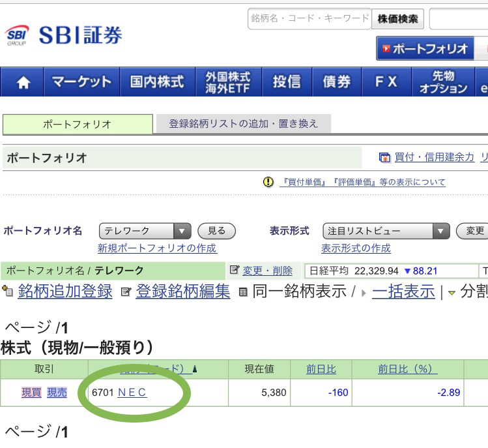Open 『買付単価』『評価単価』等の表示について link
The width and height of the screenshot is (488, 448).
(362, 182)
